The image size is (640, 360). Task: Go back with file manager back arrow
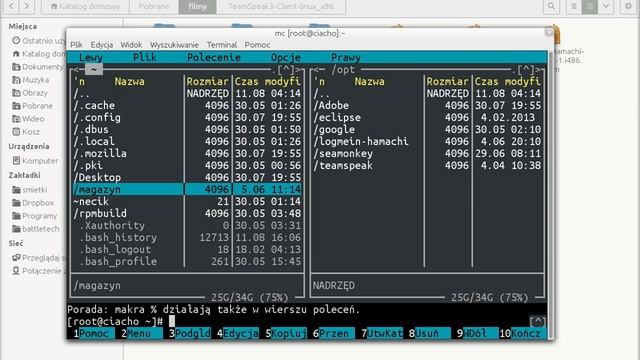[12, 6]
